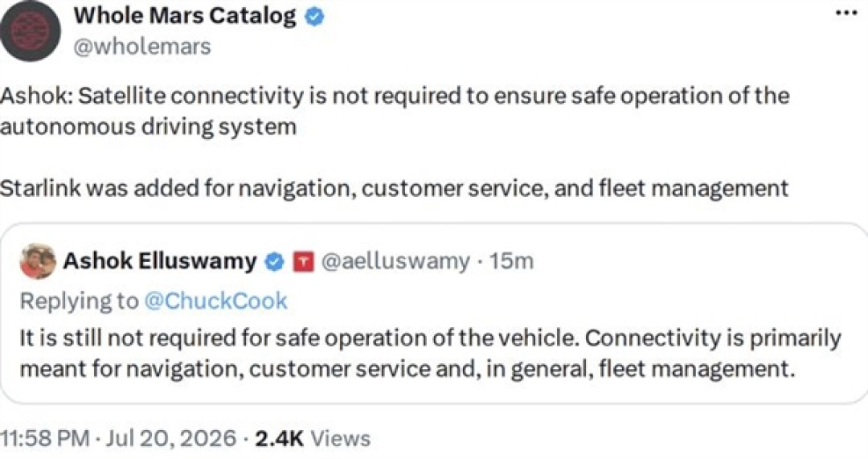Open the @wholemars handle
The image size is (868, 459).
(x=142, y=47)
